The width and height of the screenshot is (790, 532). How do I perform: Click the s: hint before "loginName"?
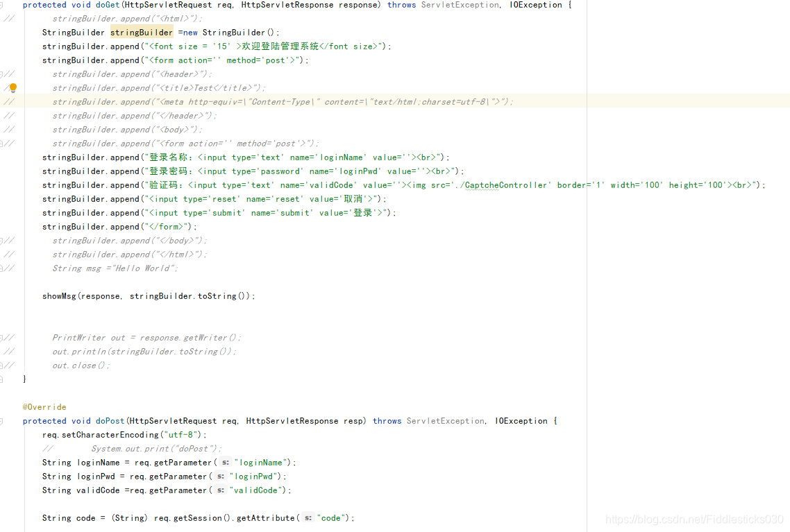point(226,463)
